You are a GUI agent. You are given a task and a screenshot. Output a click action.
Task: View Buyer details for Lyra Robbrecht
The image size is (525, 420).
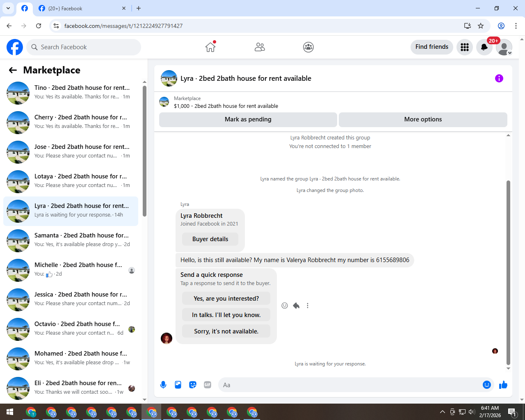[x=210, y=239]
